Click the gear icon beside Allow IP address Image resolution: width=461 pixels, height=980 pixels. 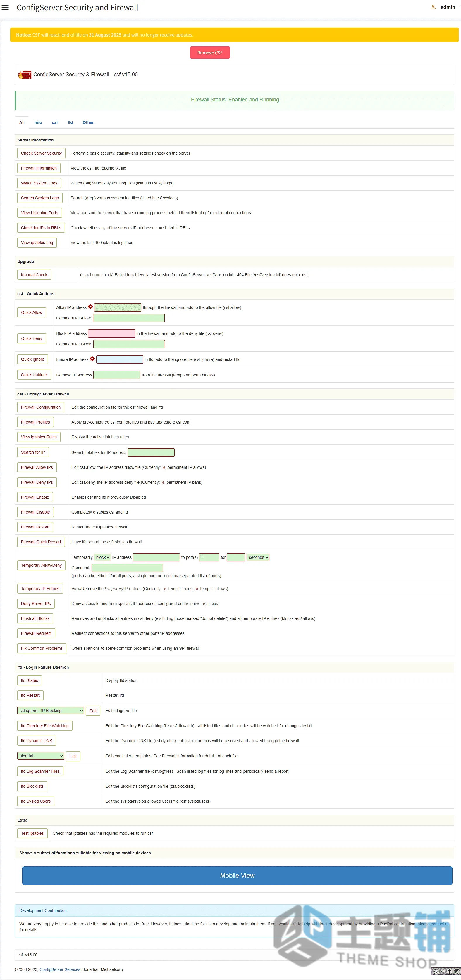tap(91, 307)
